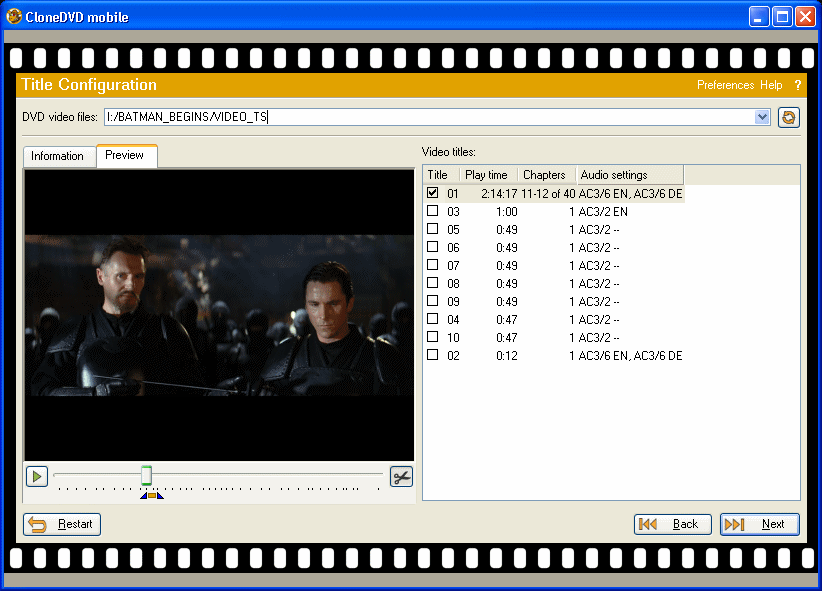Click Next to continue
Image resolution: width=822 pixels, height=591 pixels.
tap(760, 524)
